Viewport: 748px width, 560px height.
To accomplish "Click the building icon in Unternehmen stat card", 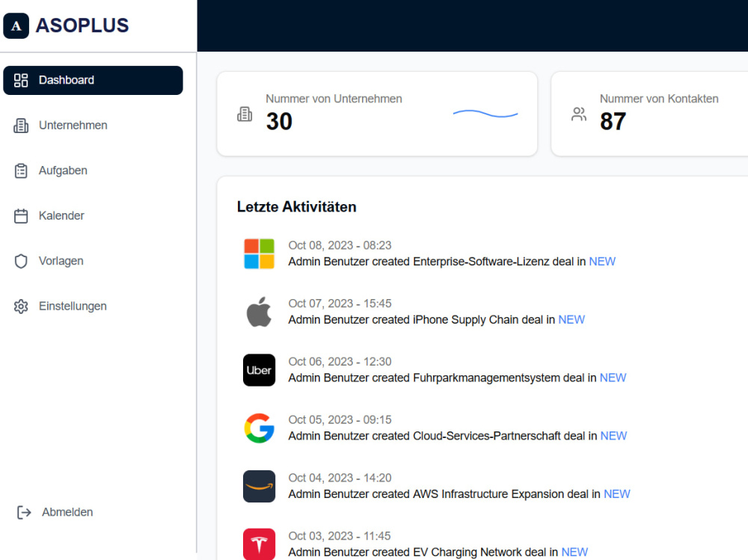I will (245, 114).
